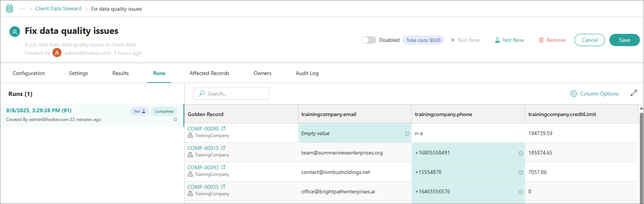Click Test Now to test the job
This screenshot has width=644, height=204.
point(509,40)
